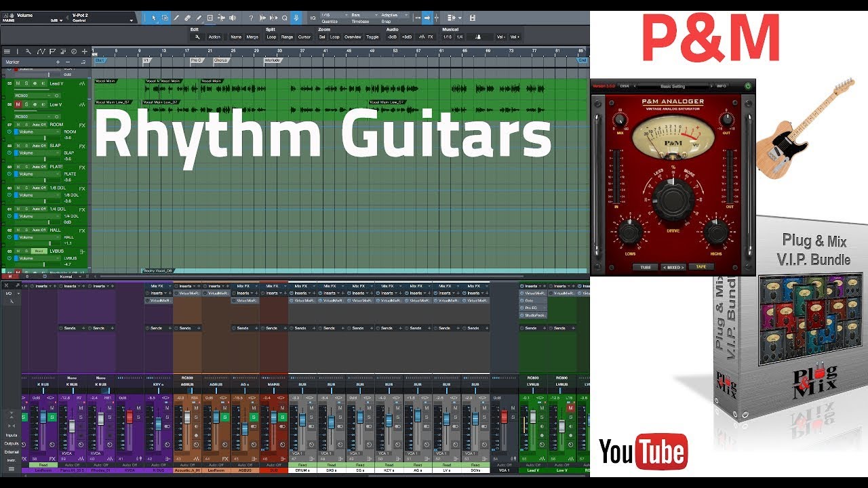Select the Arrow tool in toolbar
This screenshot has height=488, width=868.
point(154,18)
